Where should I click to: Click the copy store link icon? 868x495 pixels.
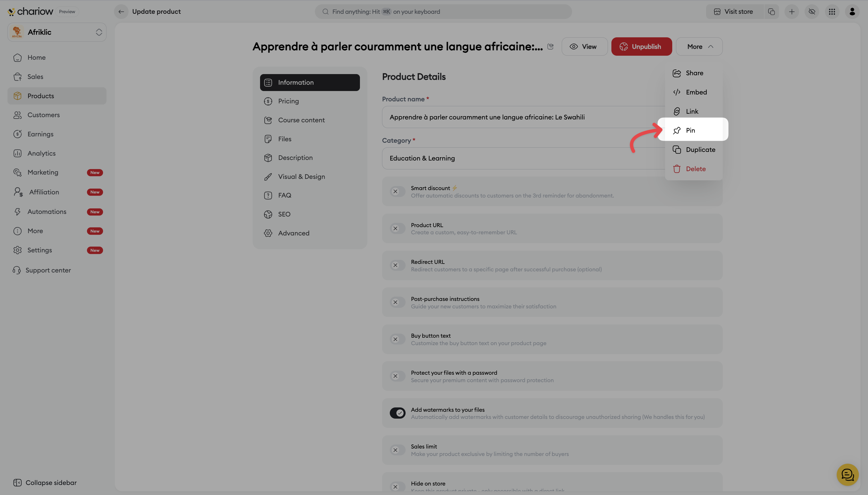pyautogui.click(x=771, y=11)
